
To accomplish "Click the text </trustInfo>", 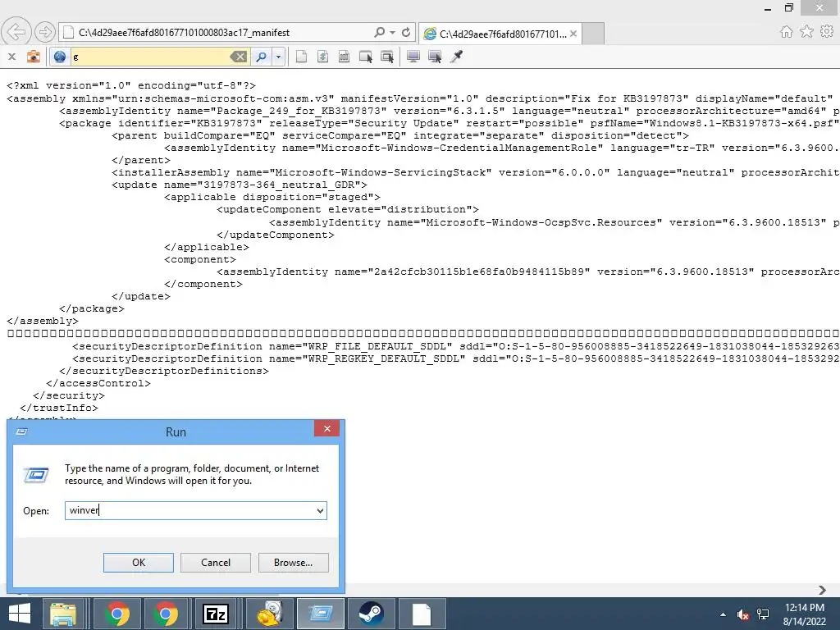I will click(x=59, y=408).
